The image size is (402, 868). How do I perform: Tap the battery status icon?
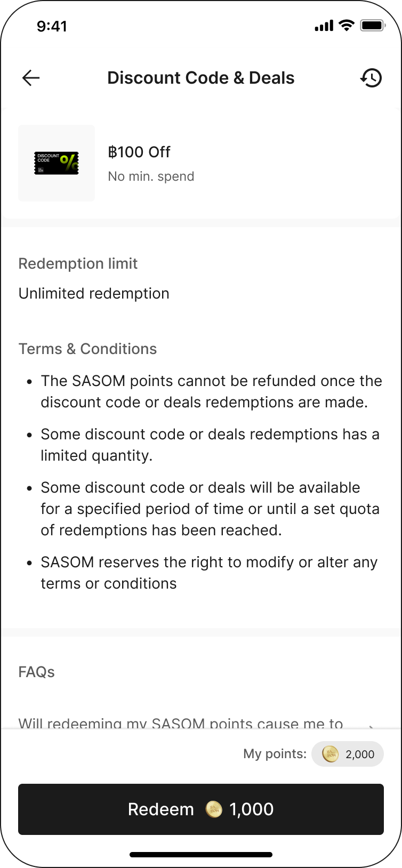[x=372, y=26]
